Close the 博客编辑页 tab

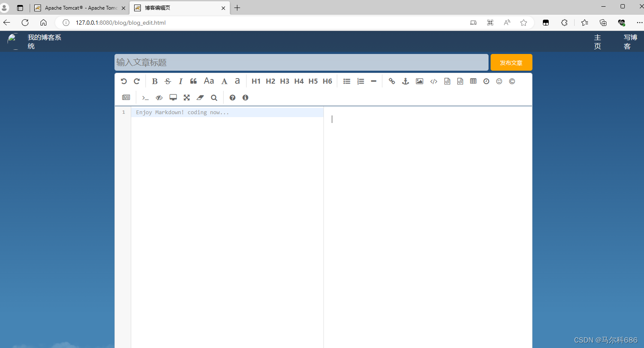click(x=223, y=8)
